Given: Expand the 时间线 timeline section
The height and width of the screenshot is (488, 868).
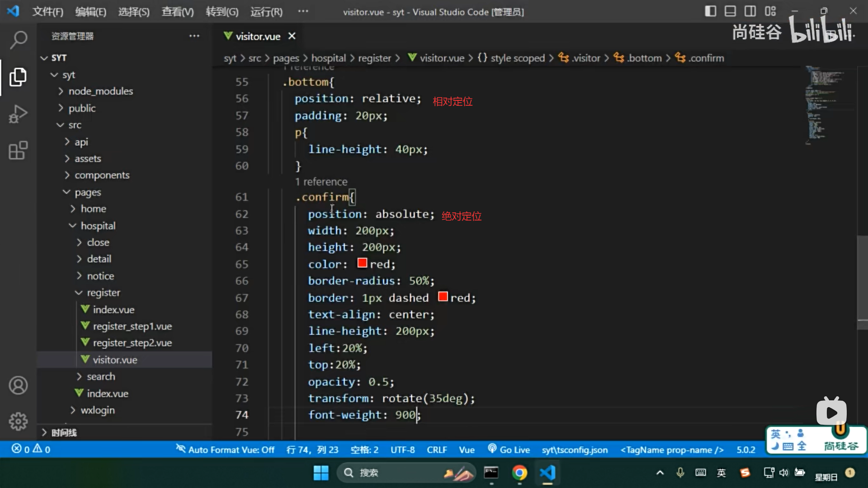Looking at the screenshot, I should 63,432.
